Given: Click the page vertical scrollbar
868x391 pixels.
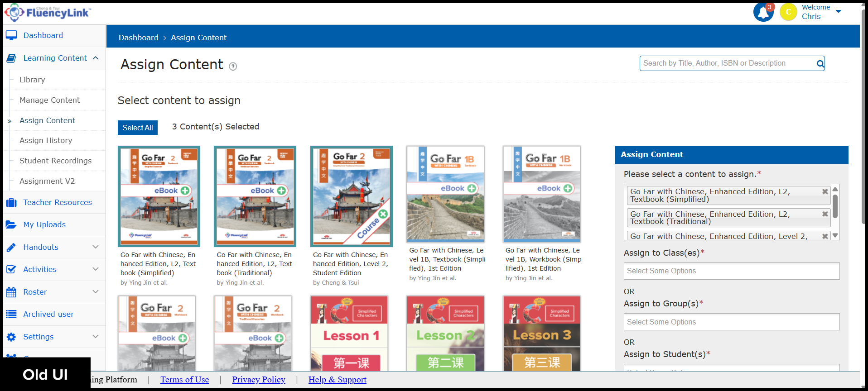Looking at the screenshot, I should click(864, 118).
